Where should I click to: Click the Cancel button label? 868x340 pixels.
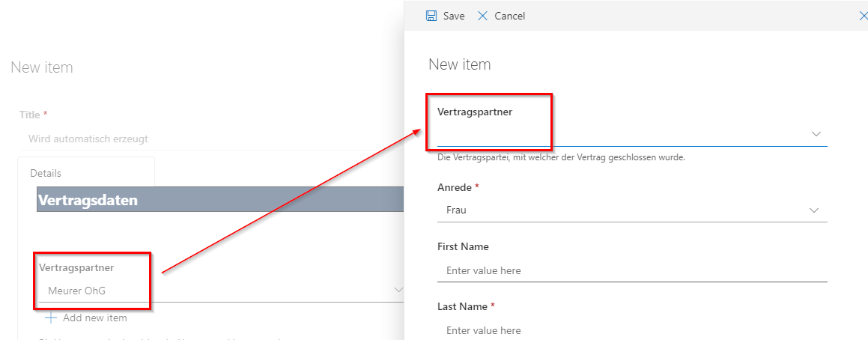click(x=509, y=16)
